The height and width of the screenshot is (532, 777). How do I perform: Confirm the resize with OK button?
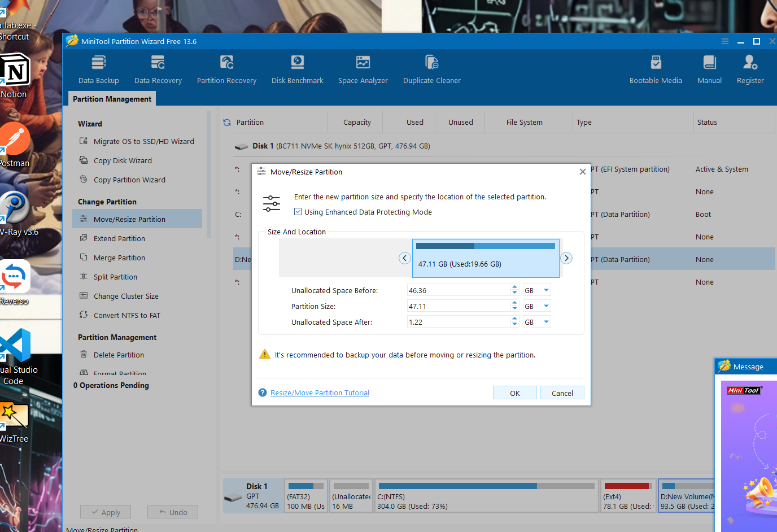click(x=515, y=393)
